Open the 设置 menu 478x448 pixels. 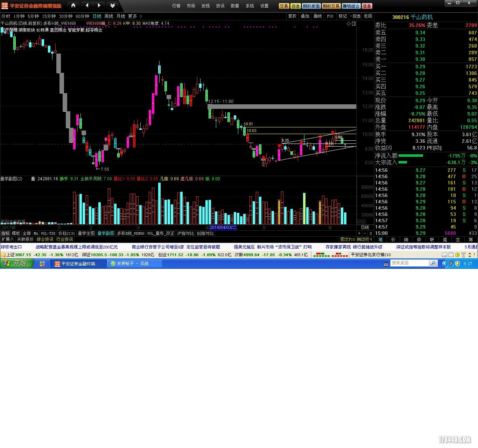pyautogui.click(x=265, y=6)
